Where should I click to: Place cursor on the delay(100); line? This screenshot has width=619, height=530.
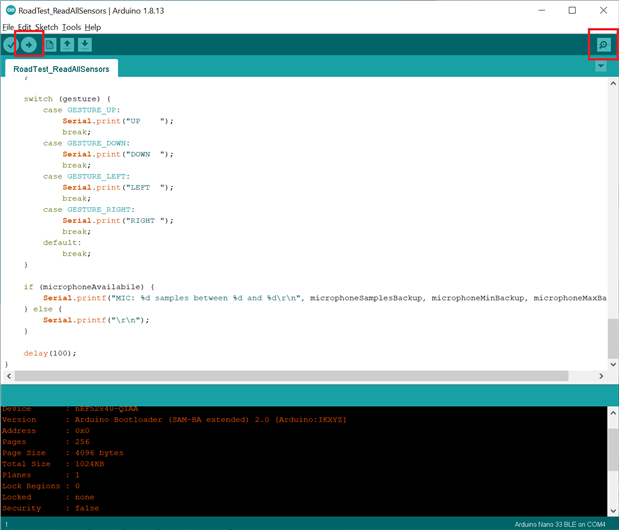tap(50, 353)
